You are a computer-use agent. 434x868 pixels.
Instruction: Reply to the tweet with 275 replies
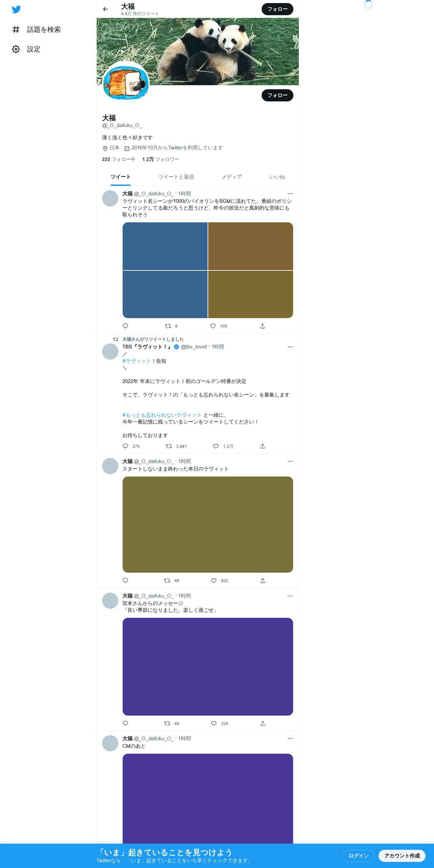[x=125, y=446]
